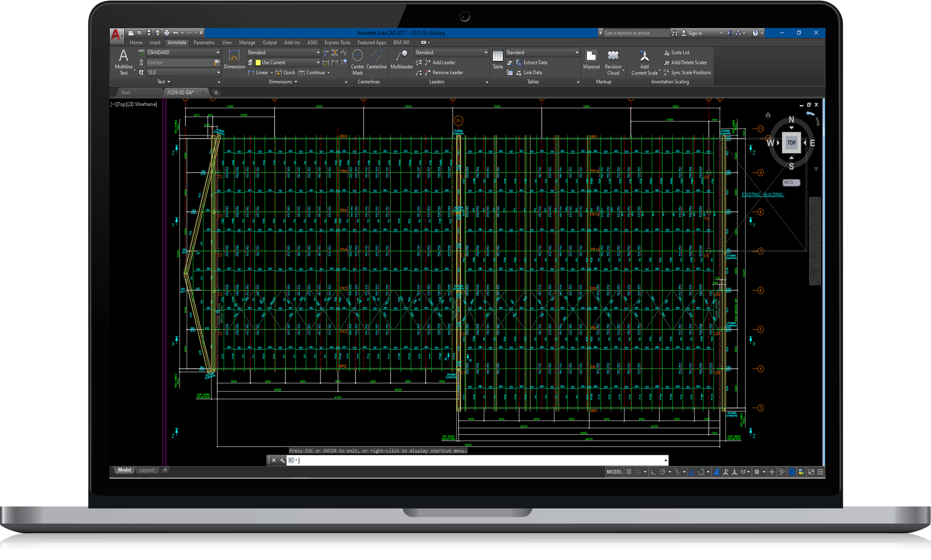
Task: Toggle the drawing grid display in status bar
Action: coord(629,472)
